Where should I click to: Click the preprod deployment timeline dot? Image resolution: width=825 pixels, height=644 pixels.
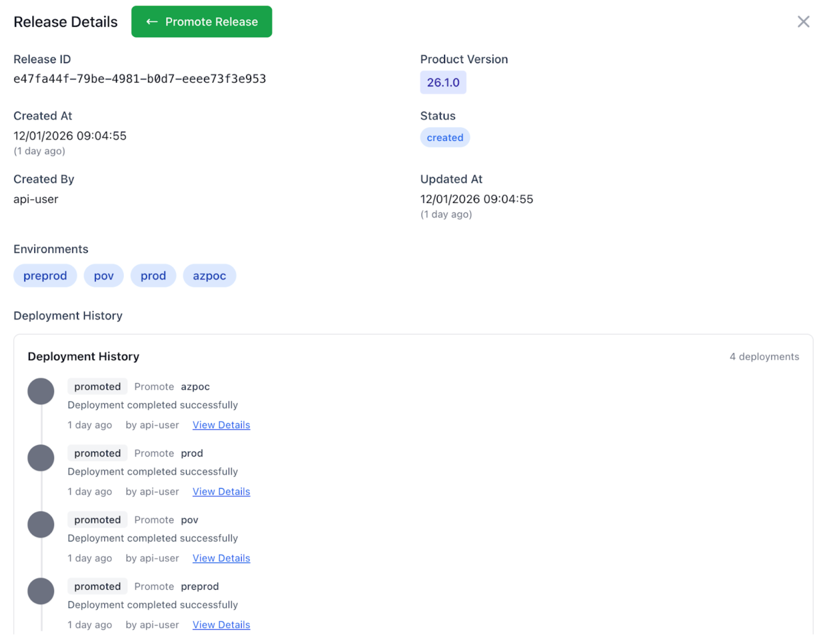coord(41,591)
